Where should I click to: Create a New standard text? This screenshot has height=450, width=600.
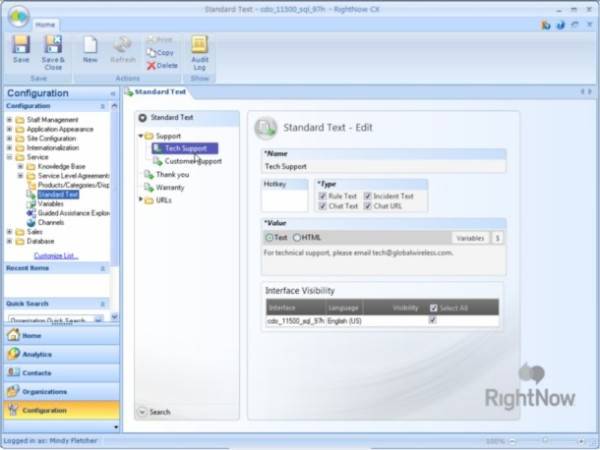[x=90, y=49]
